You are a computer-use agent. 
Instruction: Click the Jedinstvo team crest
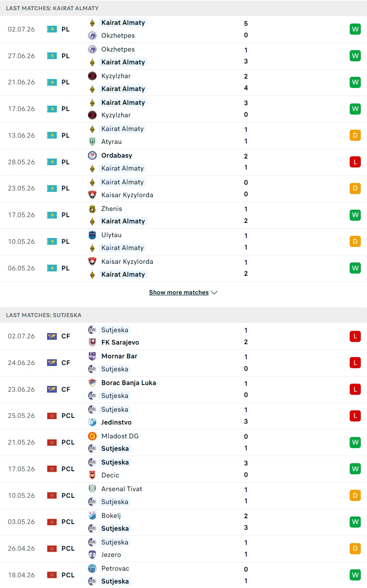[92, 422]
